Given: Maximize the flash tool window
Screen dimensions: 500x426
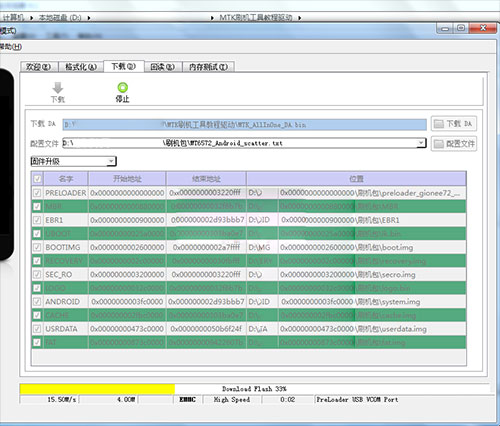Looking at the screenshot, I should pyautogui.click(x=461, y=28).
